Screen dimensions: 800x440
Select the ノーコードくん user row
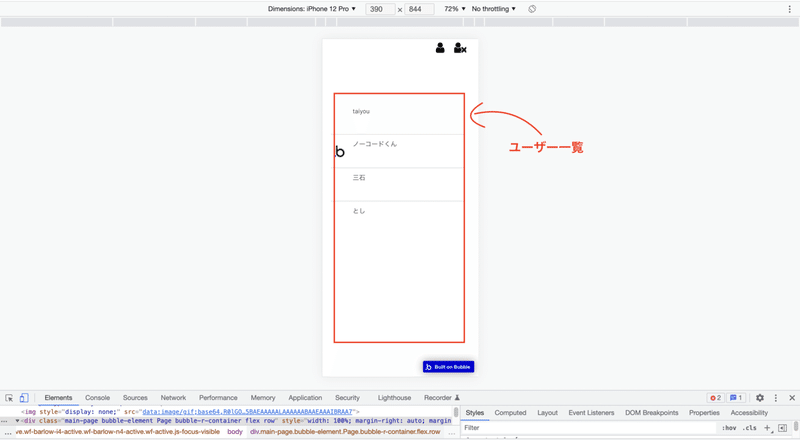click(x=399, y=151)
